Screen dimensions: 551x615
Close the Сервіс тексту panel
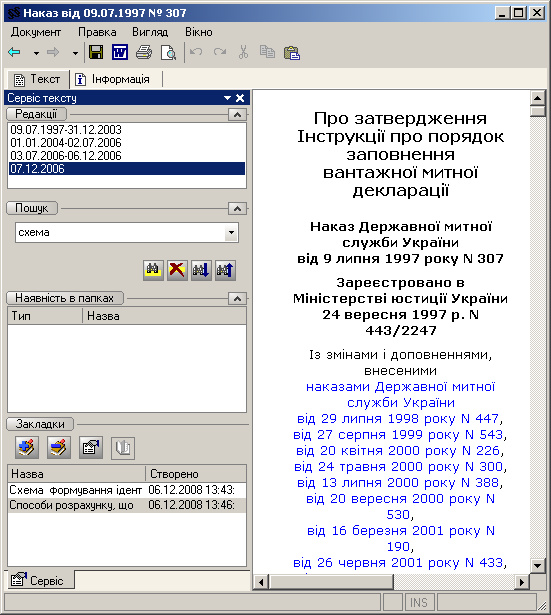tap(240, 98)
